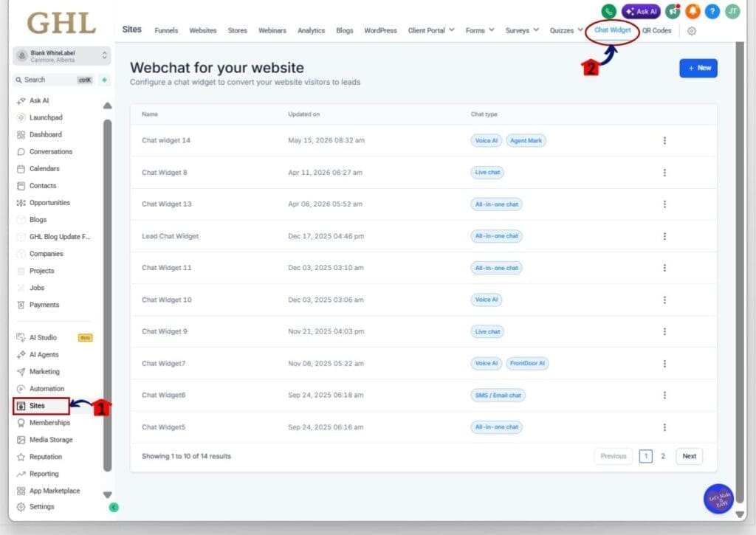756x535 pixels.
Task: Click the page 1 button
Action: (645, 456)
